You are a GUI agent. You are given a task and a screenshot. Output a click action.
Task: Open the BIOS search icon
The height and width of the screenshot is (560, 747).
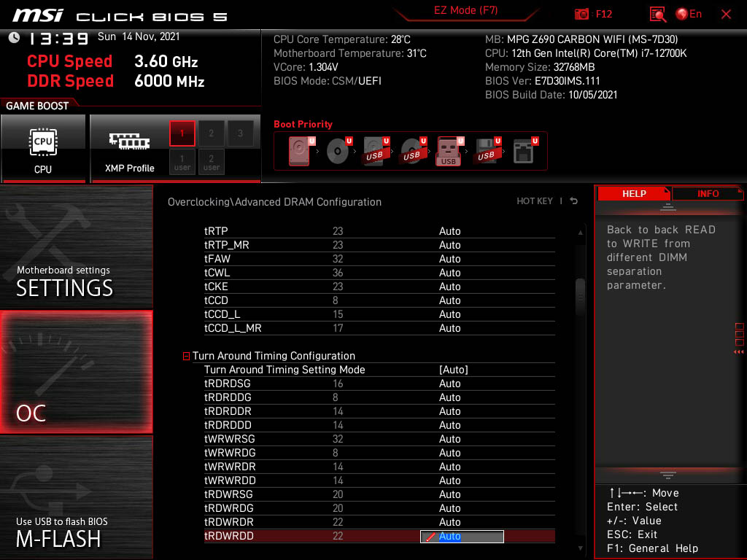[x=658, y=14]
